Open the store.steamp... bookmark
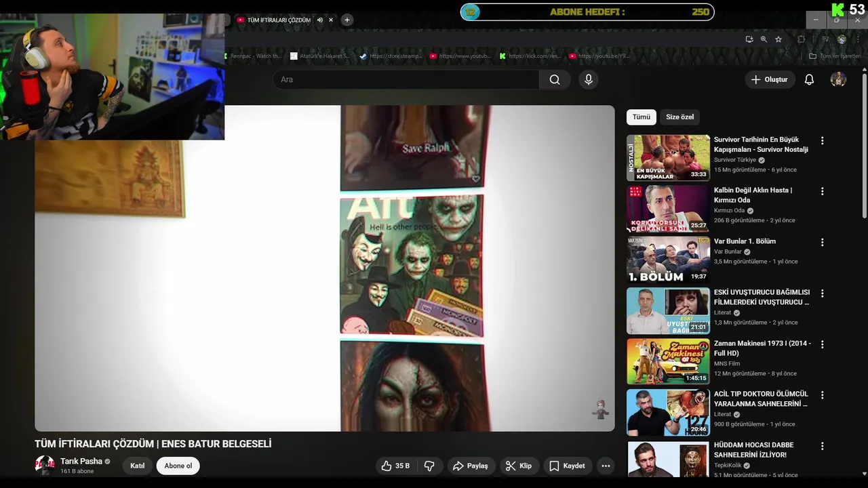The height and width of the screenshot is (488, 868). click(x=391, y=56)
